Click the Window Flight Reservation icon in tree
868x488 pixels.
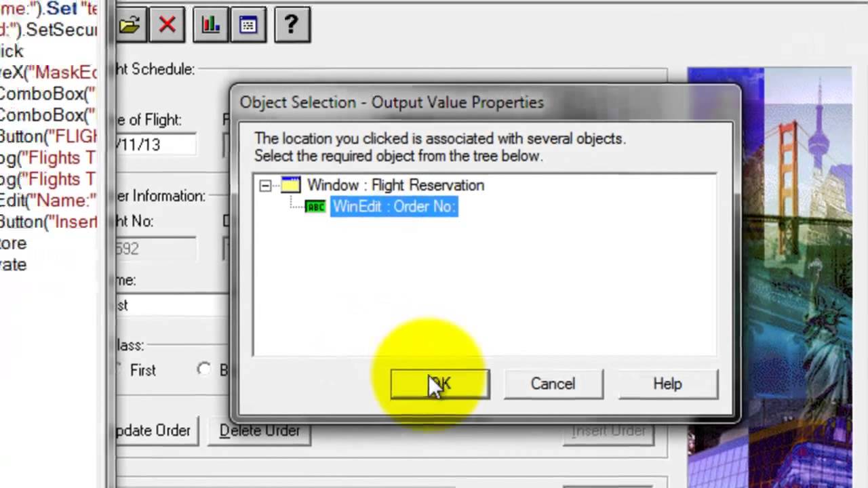tap(290, 185)
